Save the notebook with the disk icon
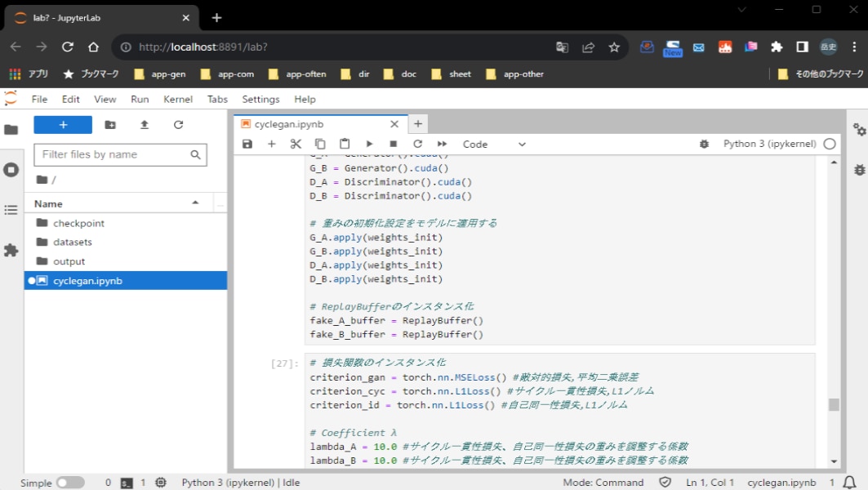Screen dimensions: 868x490 (247, 144)
